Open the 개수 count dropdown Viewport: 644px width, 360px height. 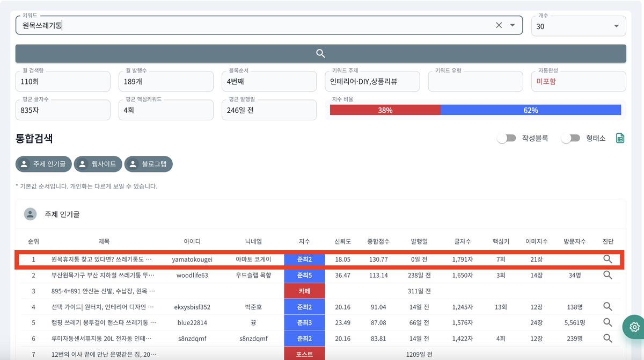pyautogui.click(x=615, y=26)
